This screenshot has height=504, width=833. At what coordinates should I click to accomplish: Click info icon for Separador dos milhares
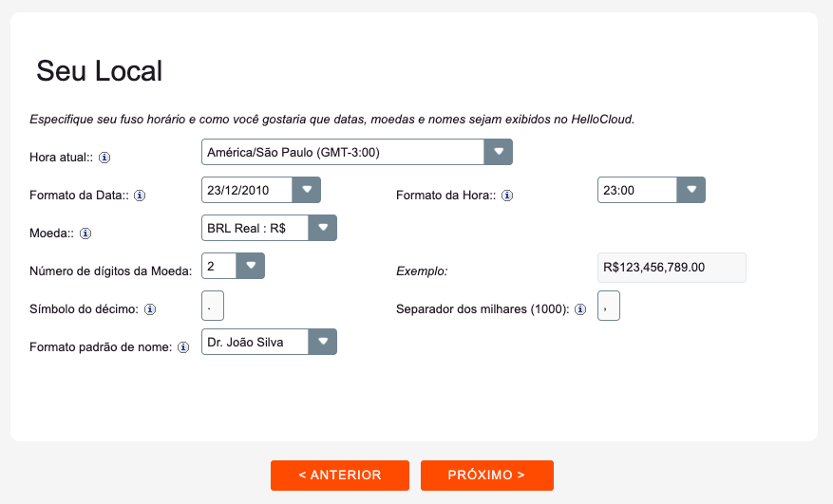(x=580, y=309)
